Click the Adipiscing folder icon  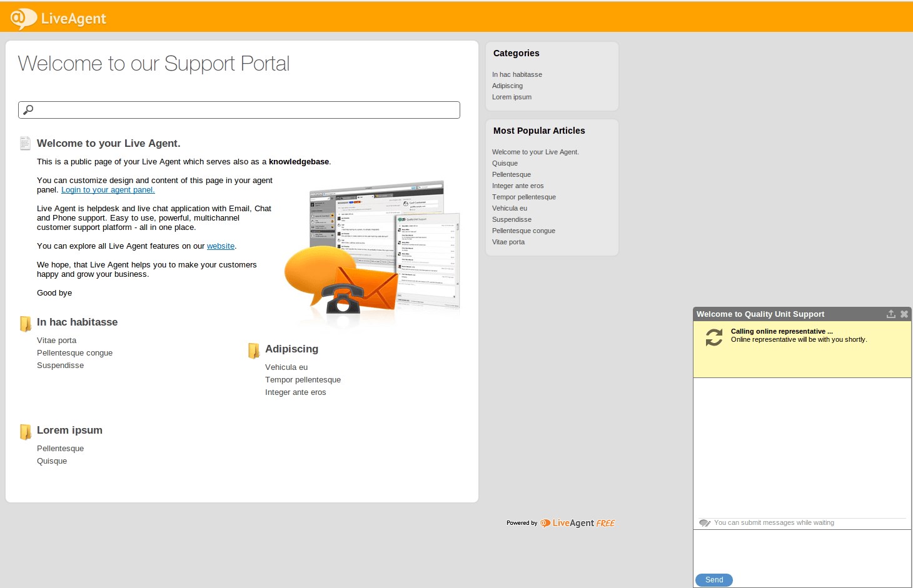(254, 351)
